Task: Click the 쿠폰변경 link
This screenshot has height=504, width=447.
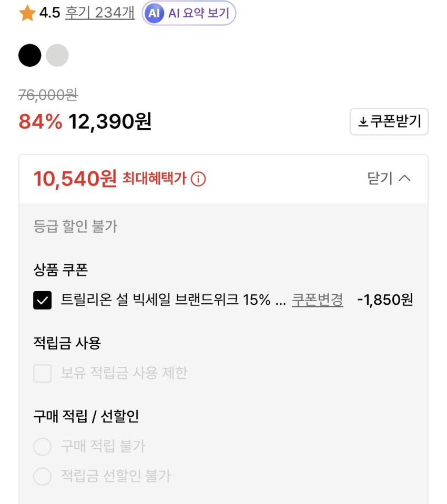Action: pyautogui.click(x=317, y=300)
